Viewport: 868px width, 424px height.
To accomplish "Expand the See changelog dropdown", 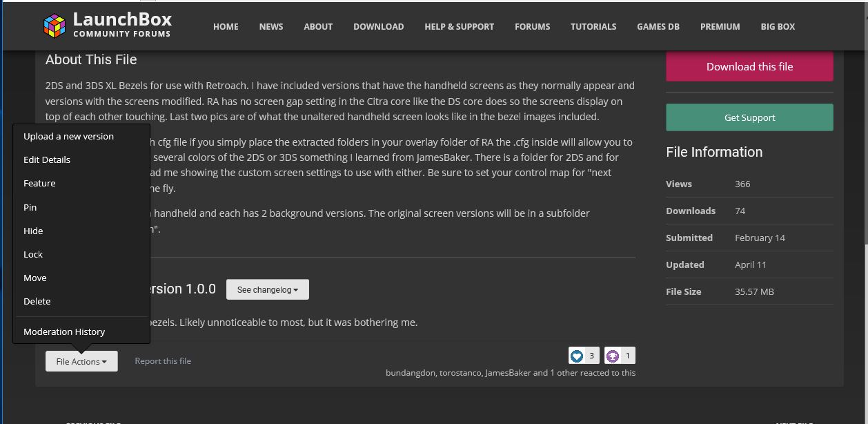I will pos(268,289).
